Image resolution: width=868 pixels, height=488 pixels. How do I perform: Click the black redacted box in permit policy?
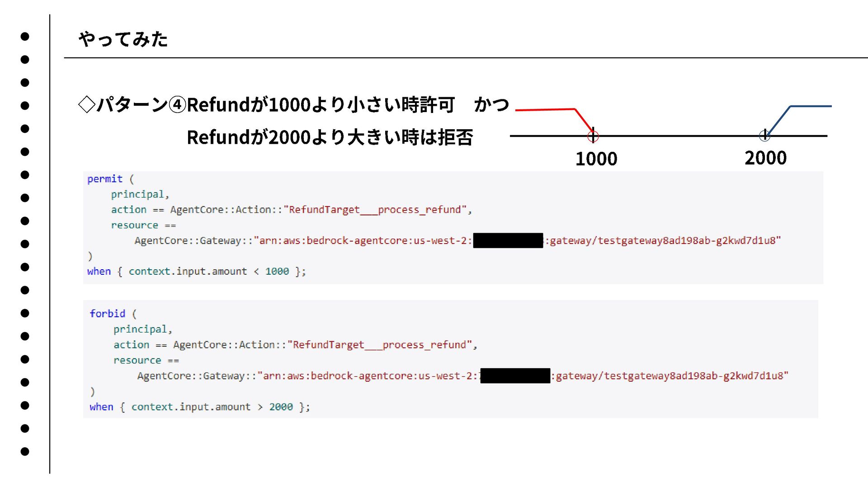[508, 240]
